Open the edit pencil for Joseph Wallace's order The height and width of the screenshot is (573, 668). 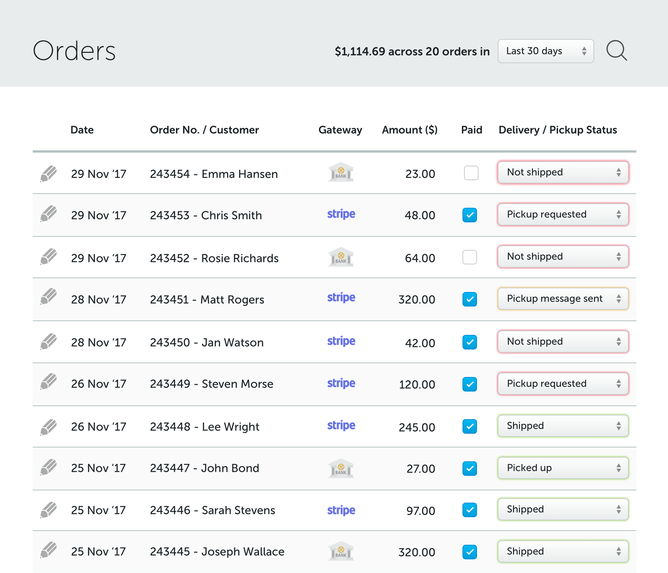tap(49, 551)
